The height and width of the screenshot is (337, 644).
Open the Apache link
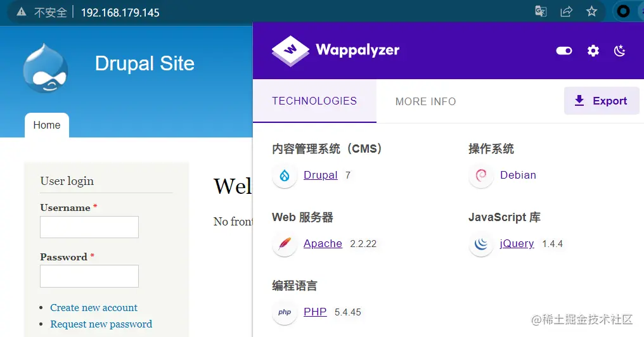point(323,243)
